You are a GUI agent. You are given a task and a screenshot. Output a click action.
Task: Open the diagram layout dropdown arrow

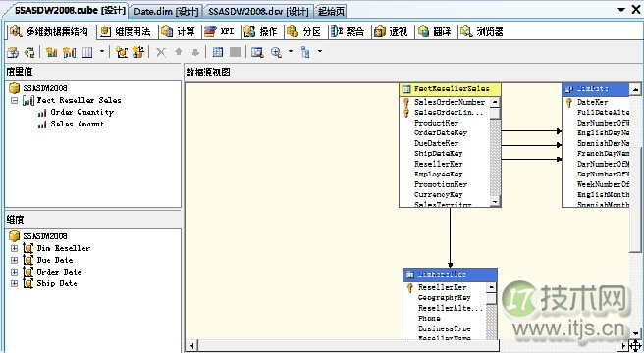tap(320, 51)
